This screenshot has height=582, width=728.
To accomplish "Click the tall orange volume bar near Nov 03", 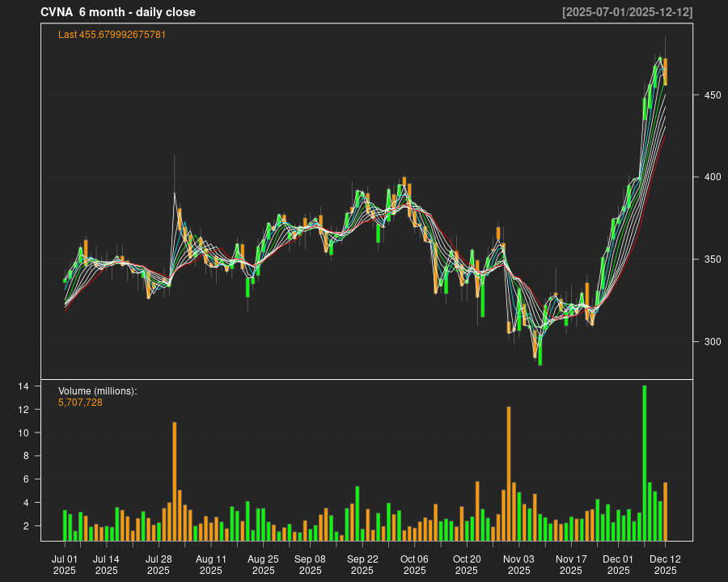I will tap(509, 473).
